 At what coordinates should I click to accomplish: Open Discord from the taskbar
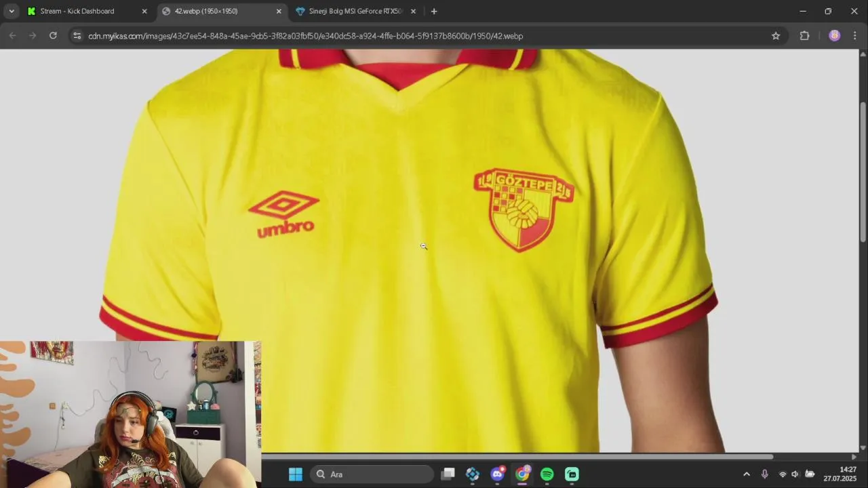click(498, 474)
